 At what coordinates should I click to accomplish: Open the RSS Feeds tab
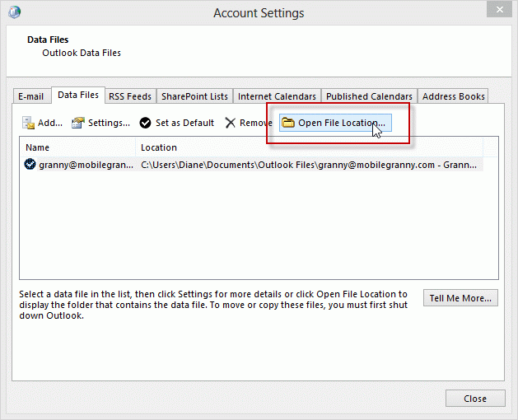pos(130,96)
